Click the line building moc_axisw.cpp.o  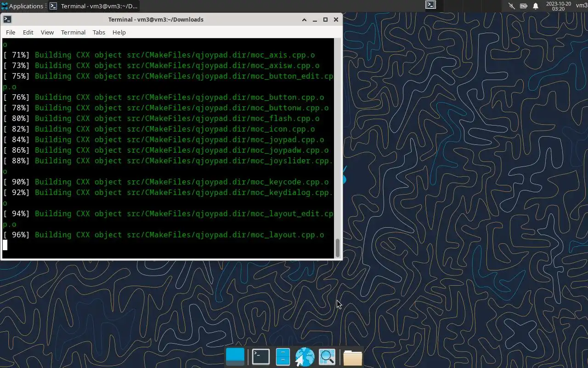[x=161, y=65]
